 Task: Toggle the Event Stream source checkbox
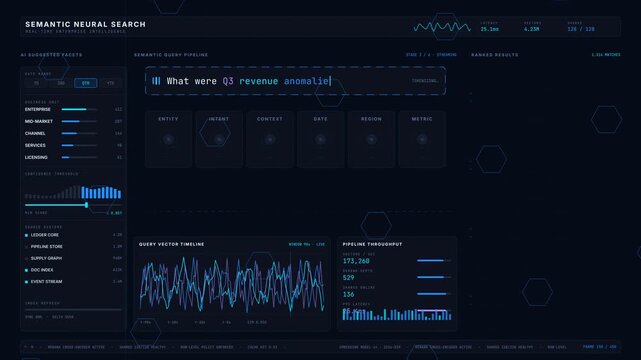[27, 282]
